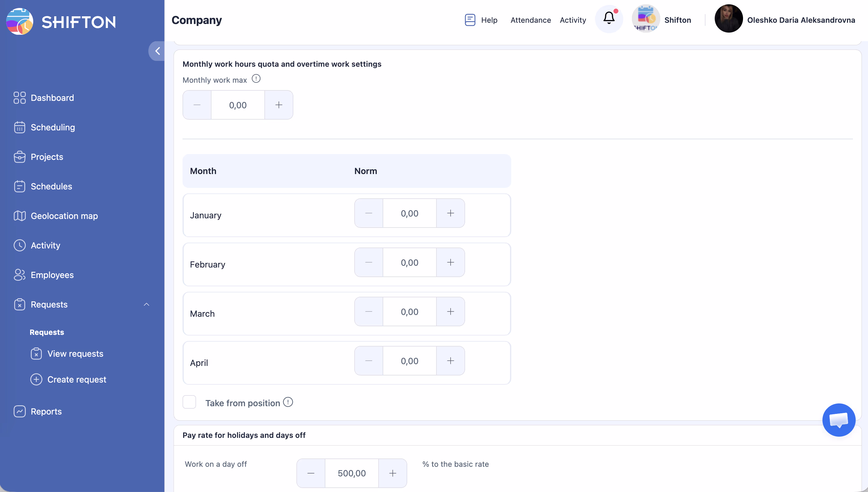Click the Take from position info icon
The height and width of the screenshot is (492, 868).
click(x=288, y=402)
